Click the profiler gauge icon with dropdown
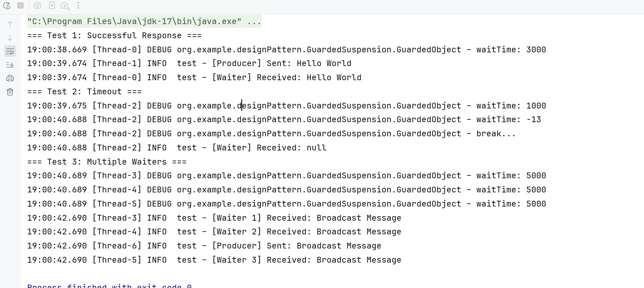 click(x=65, y=5)
